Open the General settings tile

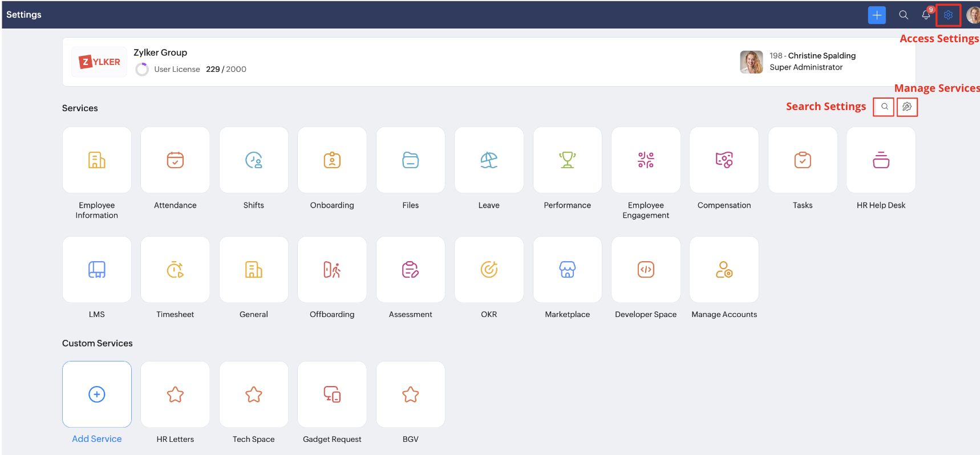click(254, 270)
